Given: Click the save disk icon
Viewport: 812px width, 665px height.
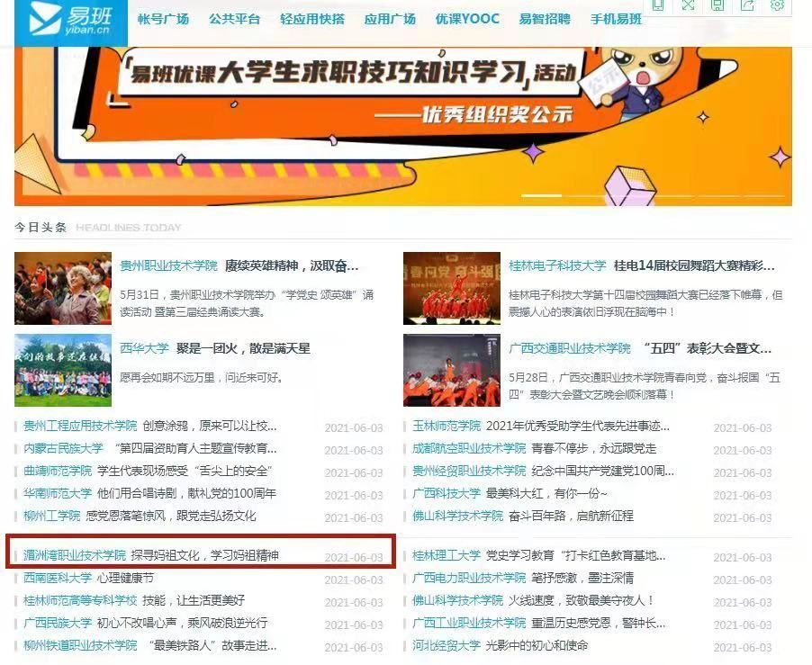Looking at the screenshot, I should pos(717,5).
